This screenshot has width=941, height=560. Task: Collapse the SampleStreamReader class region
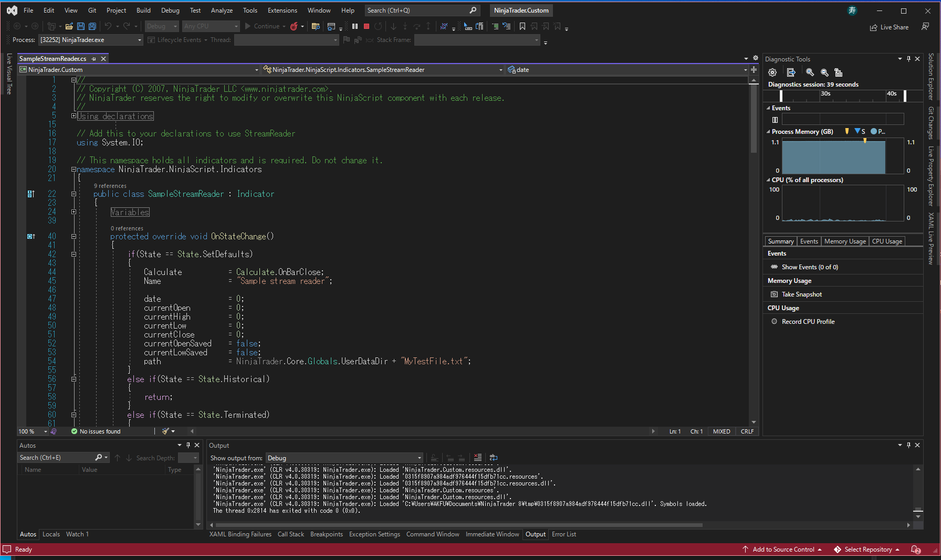74,194
